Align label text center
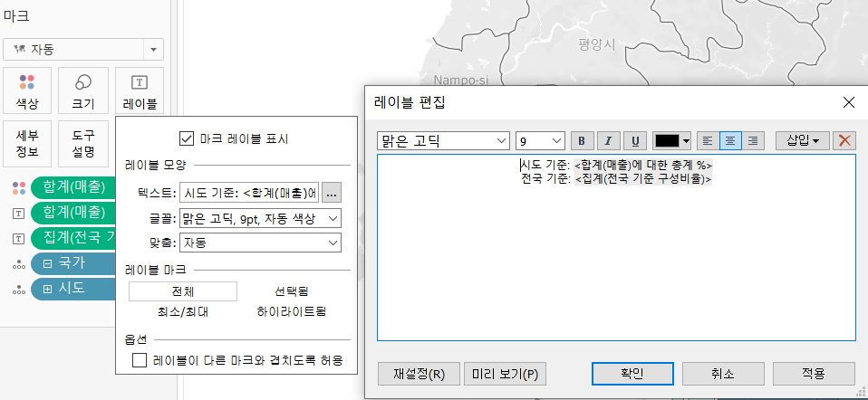The height and width of the screenshot is (400, 868). point(730,140)
